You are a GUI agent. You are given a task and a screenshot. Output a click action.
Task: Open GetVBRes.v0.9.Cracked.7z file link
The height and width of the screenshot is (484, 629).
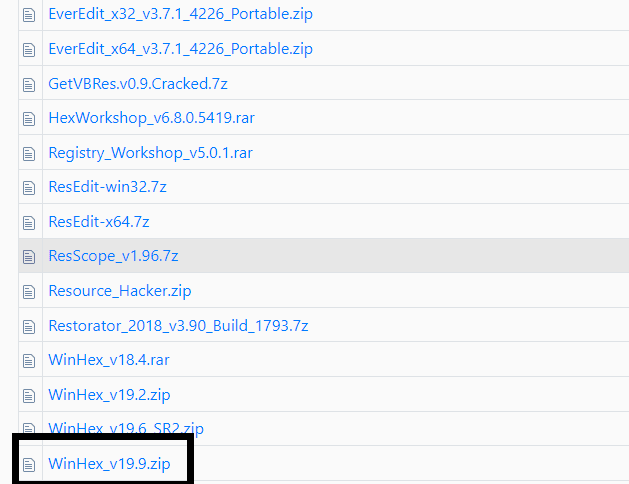138,84
